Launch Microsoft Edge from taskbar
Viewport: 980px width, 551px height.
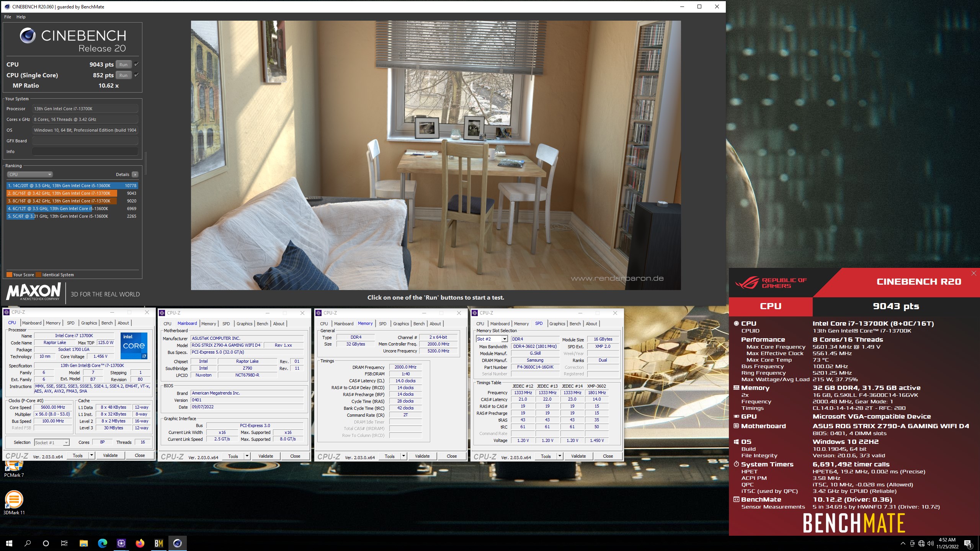click(x=102, y=543)
